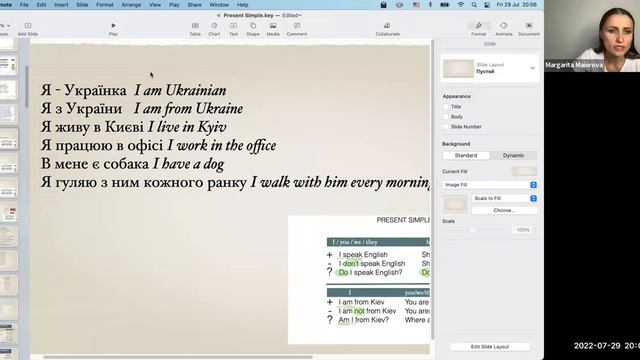Image resolution: width=640 pixels, height=360 pixels.
Task: Open the Arrange menu
Action: (131, 5)
